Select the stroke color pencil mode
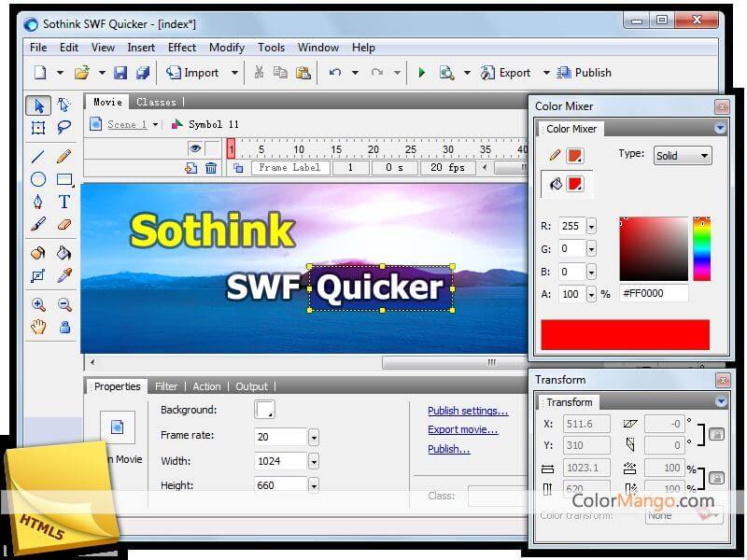 point(555,155)
